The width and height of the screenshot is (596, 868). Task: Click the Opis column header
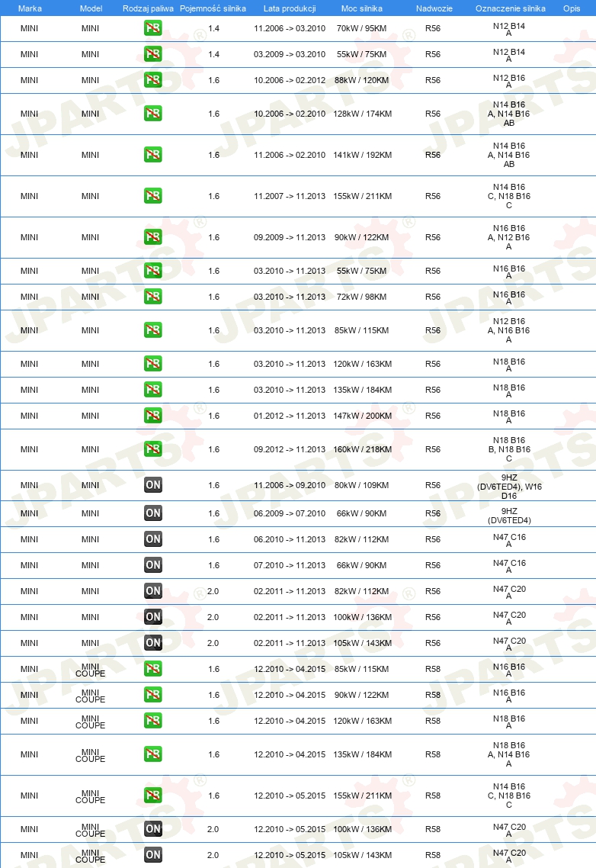[x=572, y=8]
